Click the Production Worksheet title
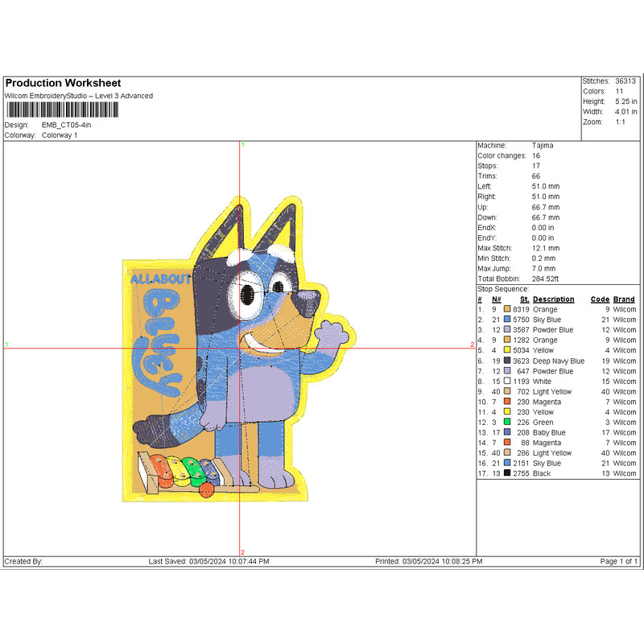 [x=63, y=83]
